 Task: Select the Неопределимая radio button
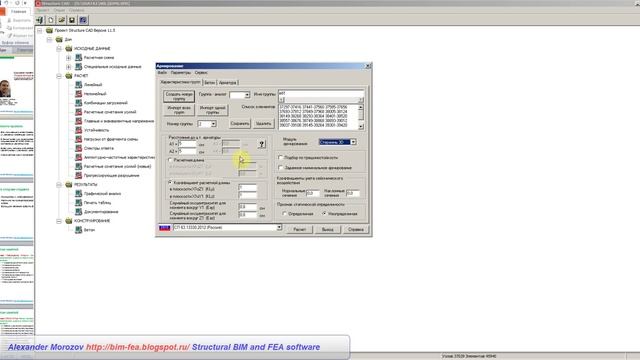[x=324, y=213]
